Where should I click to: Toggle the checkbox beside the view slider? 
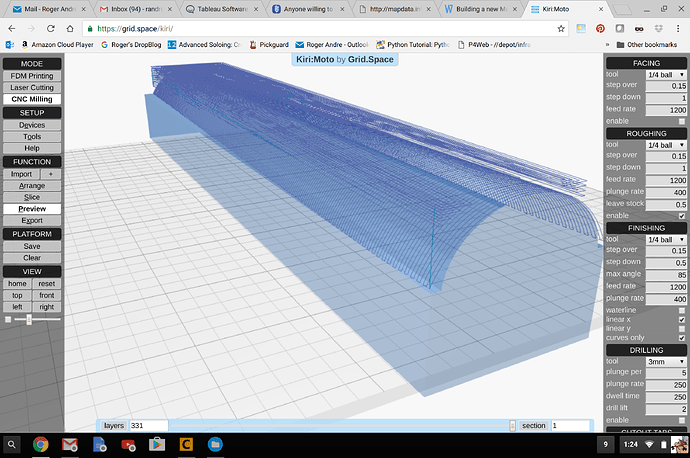coord(8,319)
